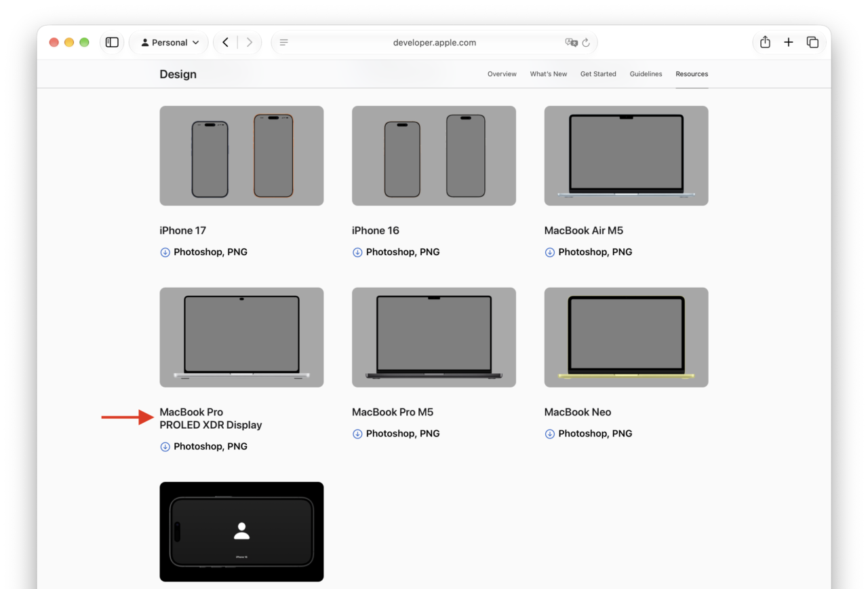This screenshot has width=868, height=589.
Task: Add a new tab with plus icon
Action: pos(789,42)
